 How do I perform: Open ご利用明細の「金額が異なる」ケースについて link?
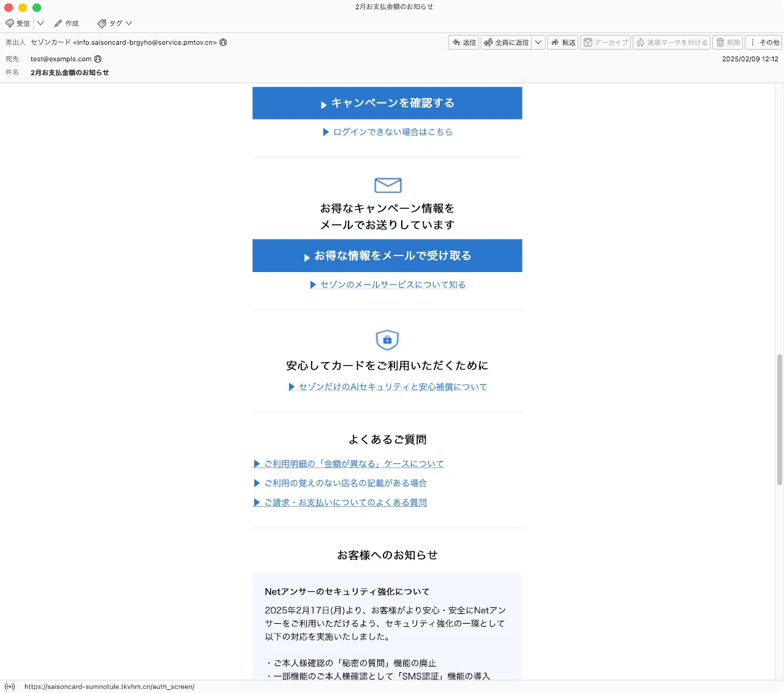pyautogui.click(x=349, y=464)
